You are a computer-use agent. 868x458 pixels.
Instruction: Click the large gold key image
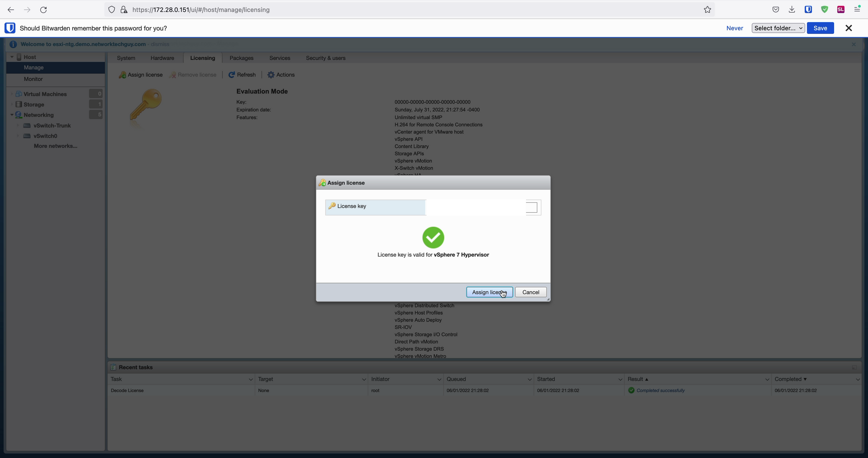click(145, 105)
